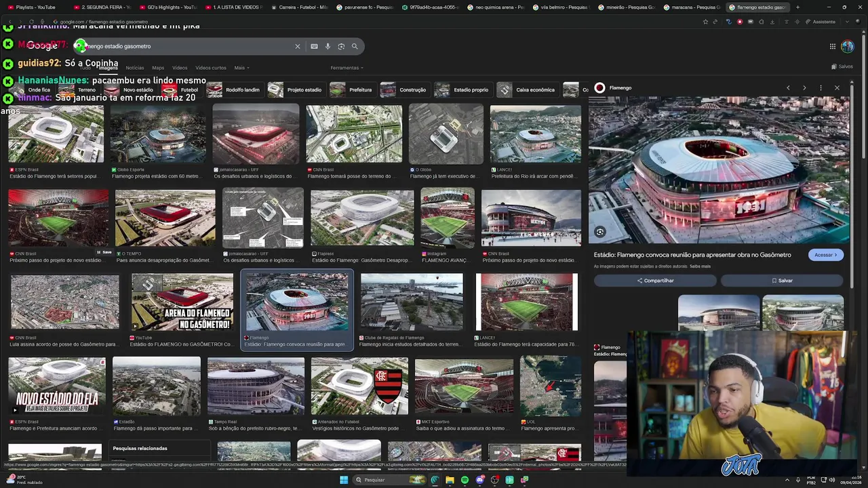Click the Flamengo source logo in preview
The image size is (868, 488).
click(x=599, y=88)
